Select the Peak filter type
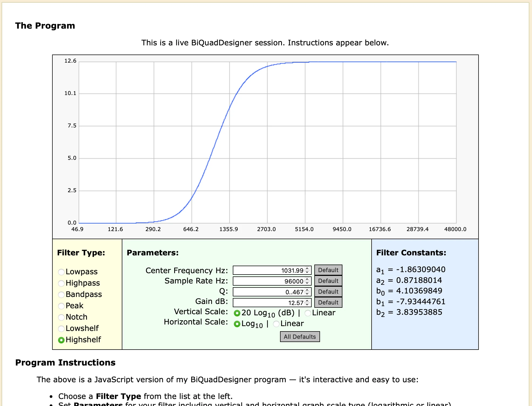The width and height of the screenshot is (532, 406). (61, 306)
